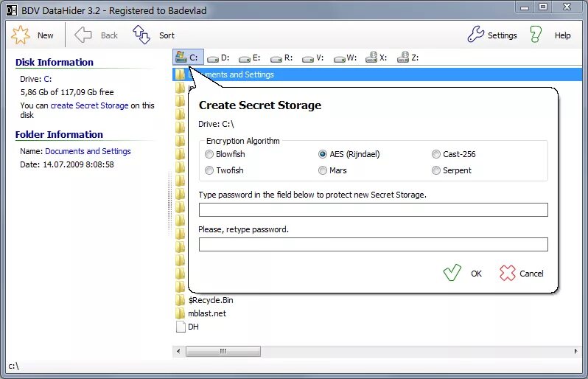
Task: Click the status bar path c:\
Action: click(x=13, y=366)
